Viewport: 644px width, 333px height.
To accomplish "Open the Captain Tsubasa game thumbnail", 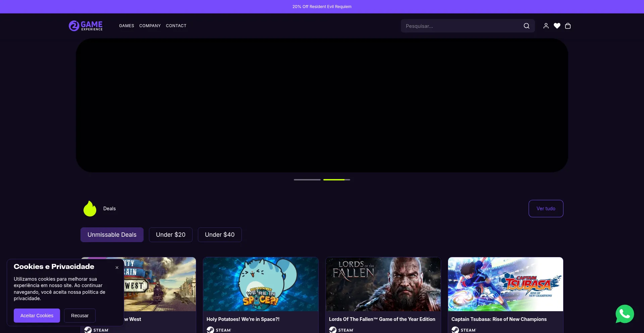I will pyautogui.click(x=505, y=284).
